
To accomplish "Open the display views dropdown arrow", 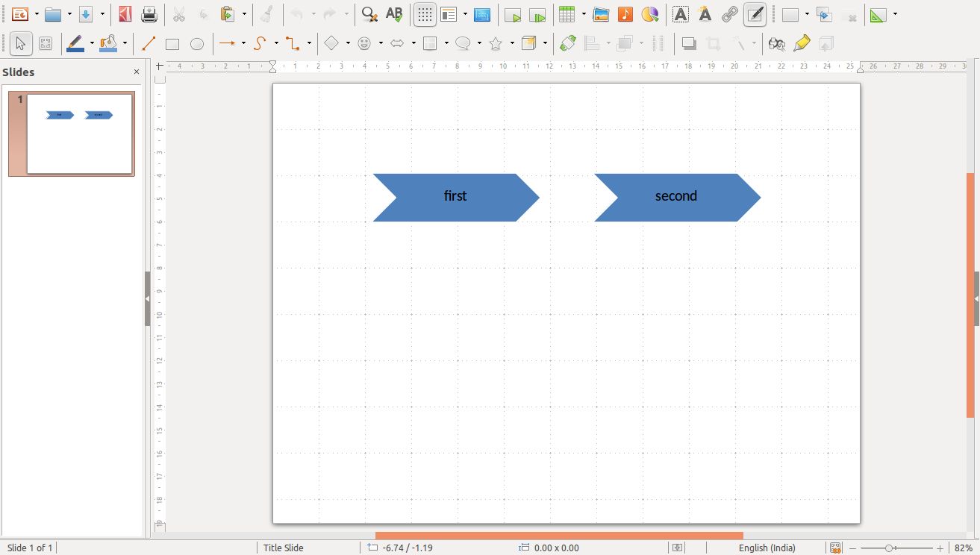I will [465, 14].
